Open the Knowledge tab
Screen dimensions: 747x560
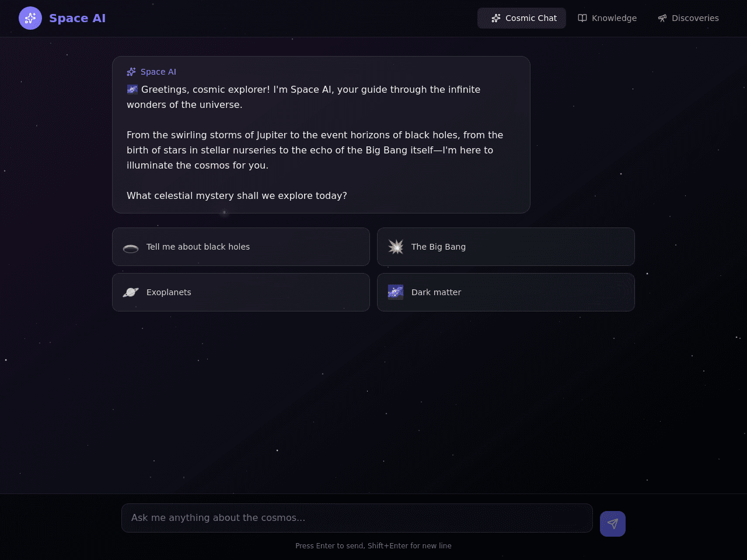tap(608, 18)
